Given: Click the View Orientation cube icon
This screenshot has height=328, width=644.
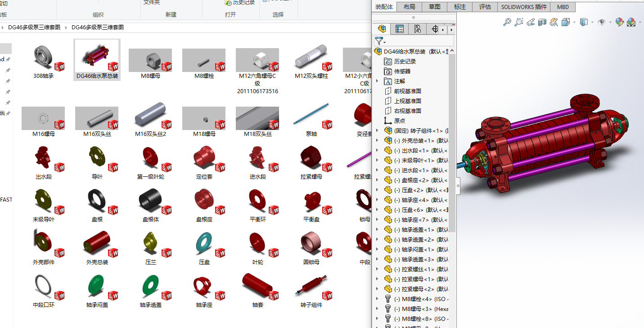Looking at the screenshot, I should click(x=565, y=22).
